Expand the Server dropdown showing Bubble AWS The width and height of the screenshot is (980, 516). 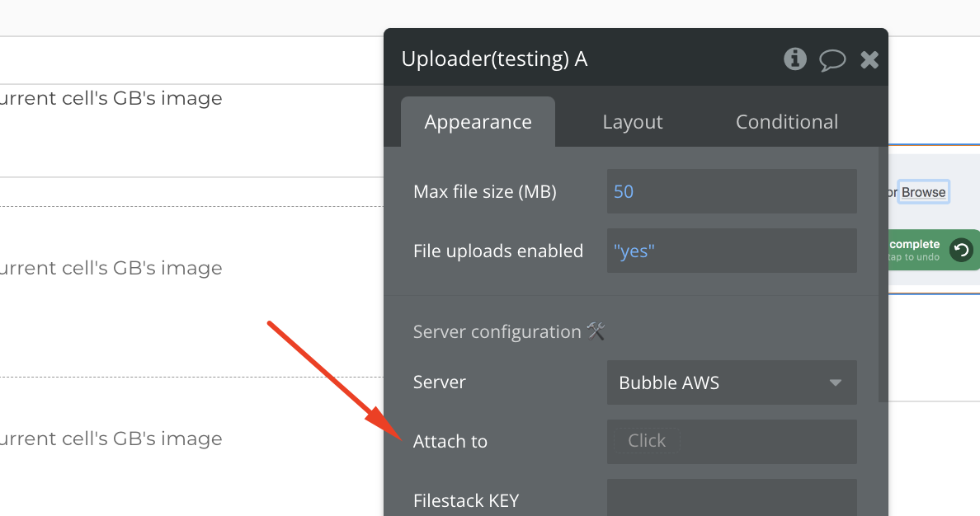coord(732,382)
